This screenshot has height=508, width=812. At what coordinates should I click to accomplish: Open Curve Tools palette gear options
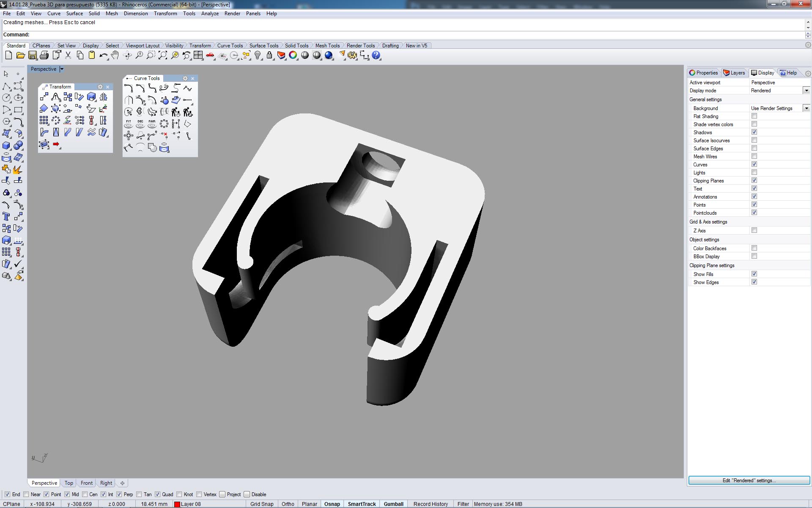click(x=185, y=78)
